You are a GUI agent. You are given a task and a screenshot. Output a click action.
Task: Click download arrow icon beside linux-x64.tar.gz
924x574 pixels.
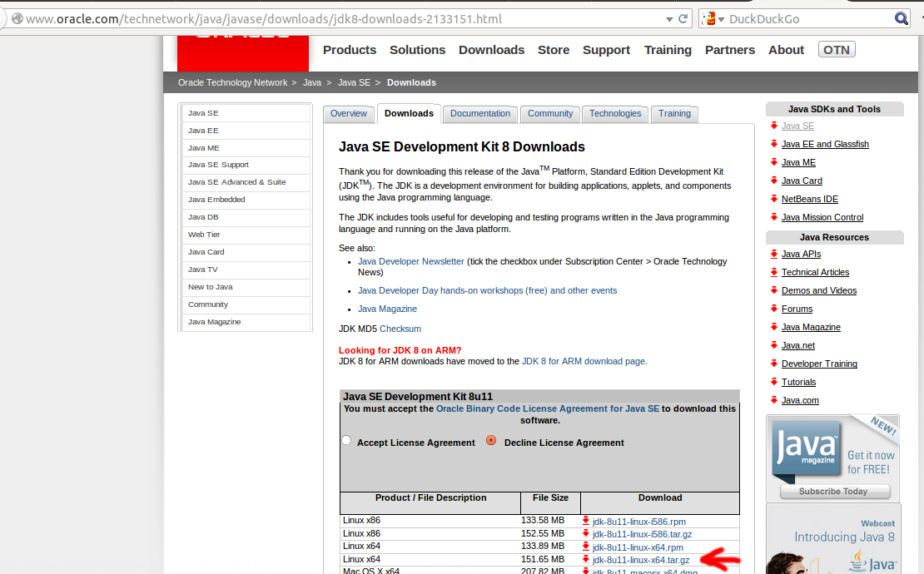click(586, 559)
